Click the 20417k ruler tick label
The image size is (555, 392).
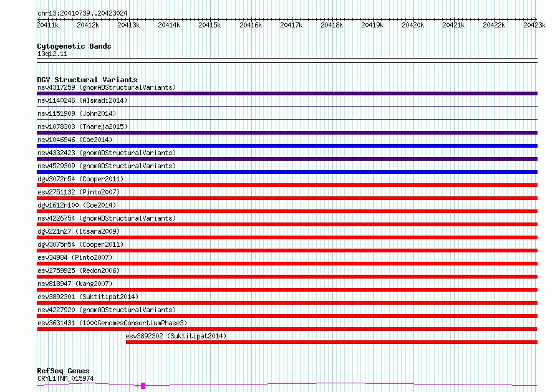[291, 25]
